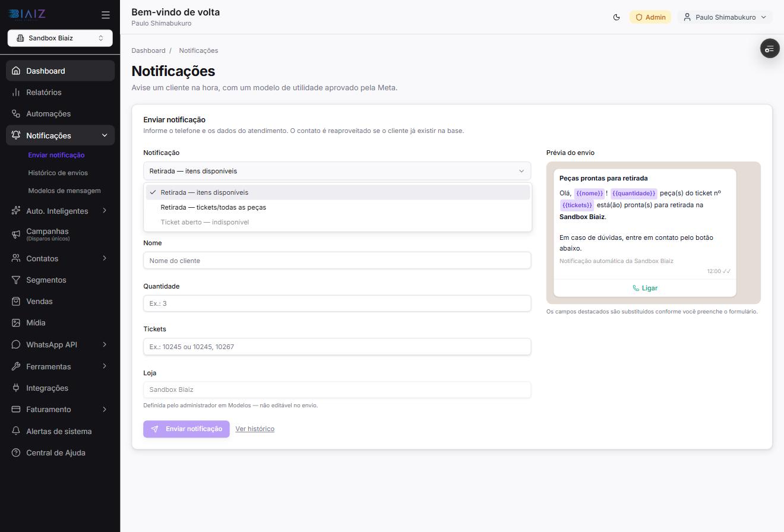Focus the Tickets input field
Screen dimensions: 784x532
click(x=337, y=347)
